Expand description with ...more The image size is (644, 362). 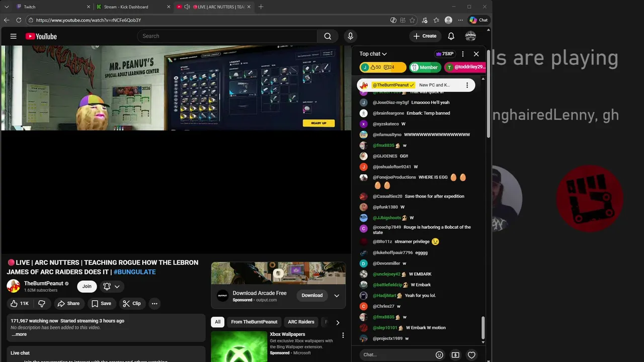19,334
